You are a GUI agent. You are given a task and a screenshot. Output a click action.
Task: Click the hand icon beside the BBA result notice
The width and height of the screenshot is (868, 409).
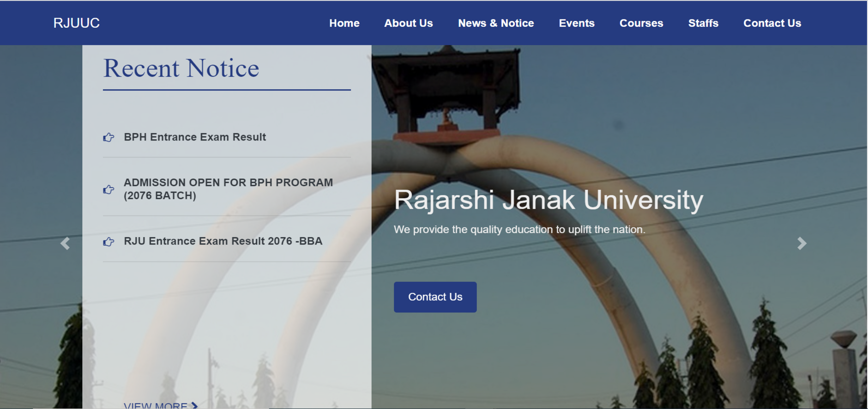pos(108,242)
